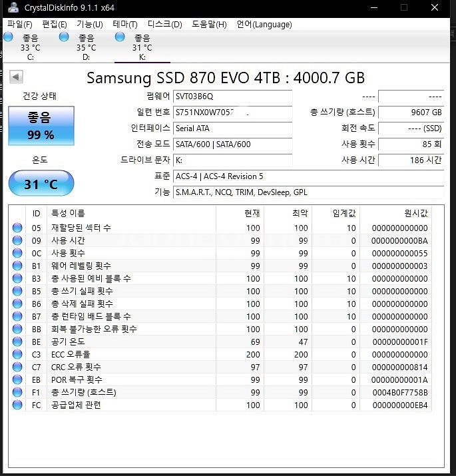456x476 pixels.
Task: Click status orb for attribute C7
Action: point(17,367)
